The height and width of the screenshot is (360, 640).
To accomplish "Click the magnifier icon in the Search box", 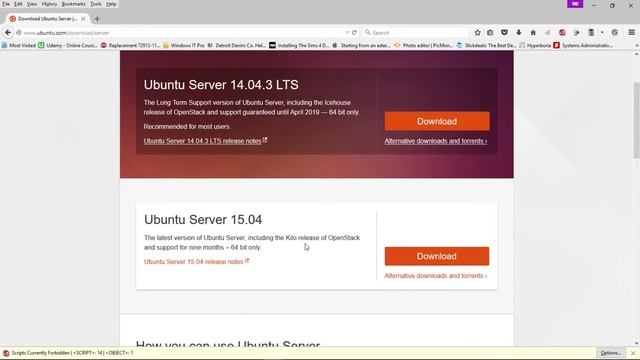I will [x=367, y=32].
